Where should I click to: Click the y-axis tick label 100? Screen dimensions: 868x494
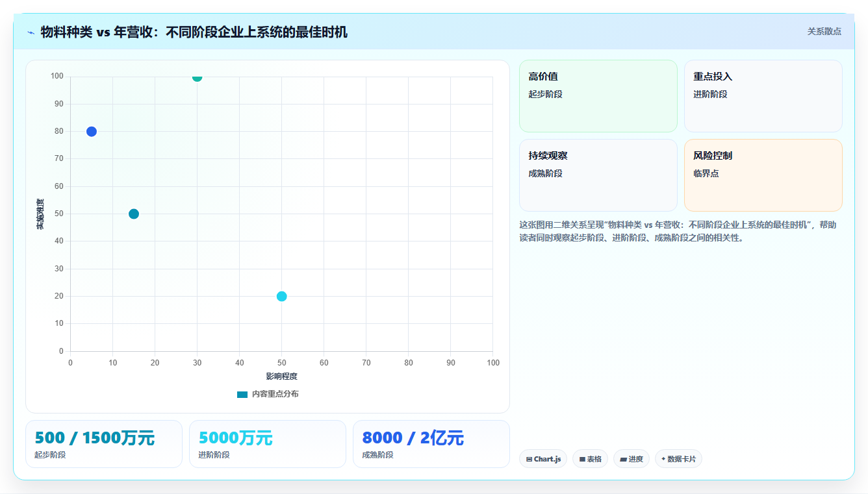coord(57,77)
